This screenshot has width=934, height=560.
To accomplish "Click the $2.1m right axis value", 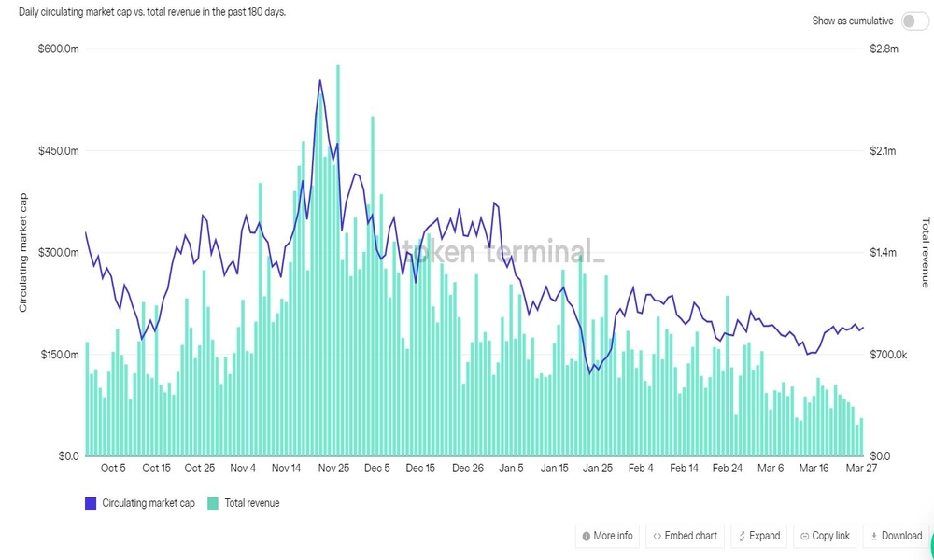I will pos(883,151).
